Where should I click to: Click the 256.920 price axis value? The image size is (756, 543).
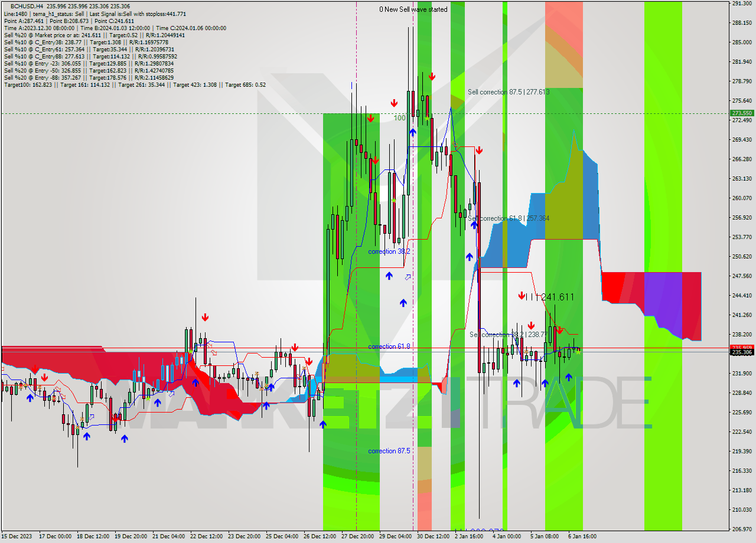(742, 218)
